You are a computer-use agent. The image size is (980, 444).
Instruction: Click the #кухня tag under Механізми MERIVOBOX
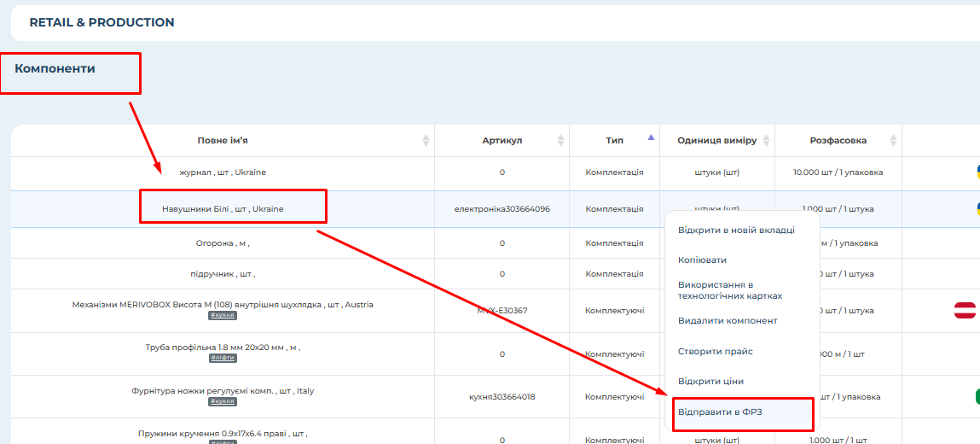pyautogui.click(x=223, y=315)
